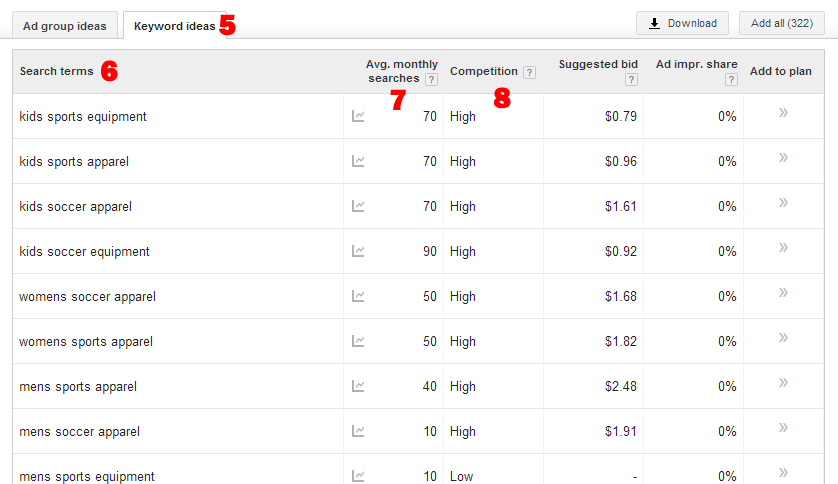Sort by Competition column header

tap(484, 71)
